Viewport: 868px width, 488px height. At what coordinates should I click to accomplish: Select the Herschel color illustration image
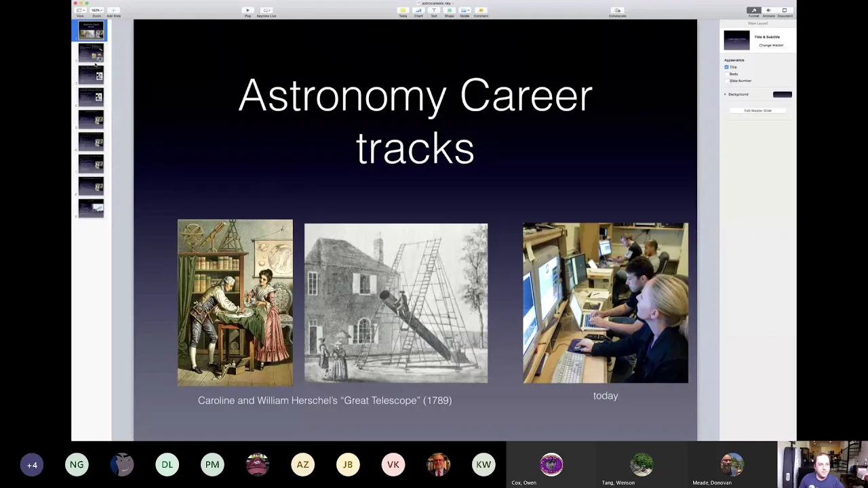tap(235, 303)
